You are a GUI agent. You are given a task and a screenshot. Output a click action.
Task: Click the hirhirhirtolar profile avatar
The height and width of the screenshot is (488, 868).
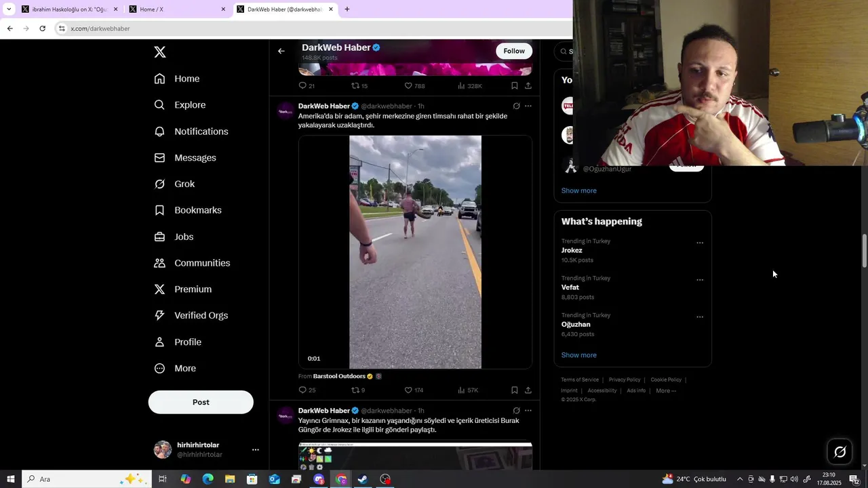tap(163, 449)
